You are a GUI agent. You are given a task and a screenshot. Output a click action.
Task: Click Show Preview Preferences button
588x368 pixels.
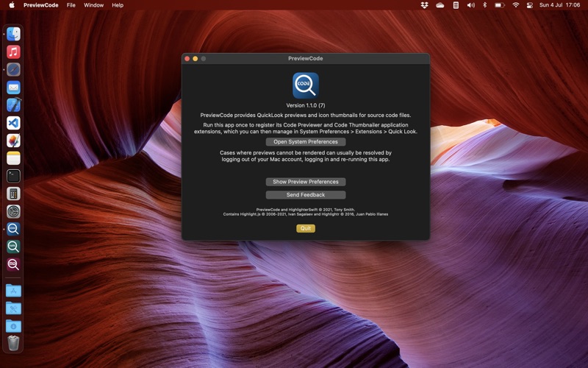coord(306,182)
